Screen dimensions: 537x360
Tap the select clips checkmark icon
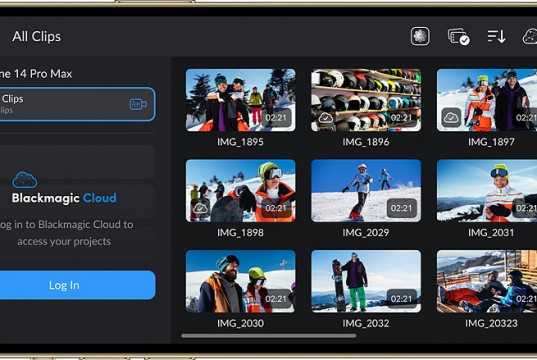point(458,36)
